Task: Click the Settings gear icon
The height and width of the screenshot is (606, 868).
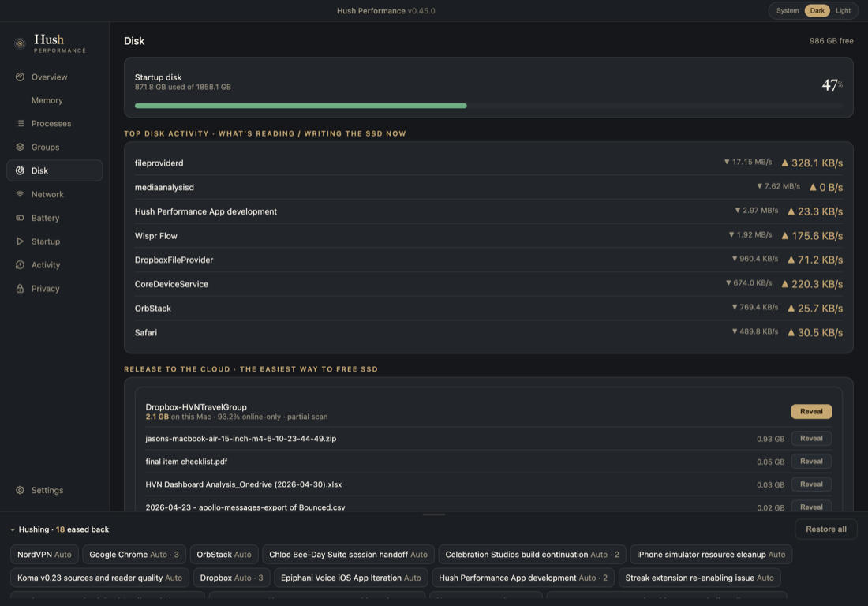Action: coord(20,490)
